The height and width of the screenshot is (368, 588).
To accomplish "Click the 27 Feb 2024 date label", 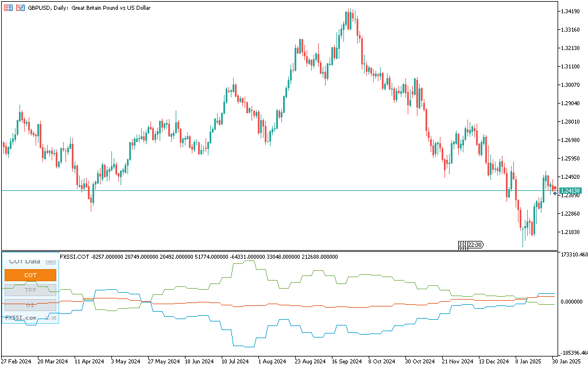I will [x=16, y=362].
